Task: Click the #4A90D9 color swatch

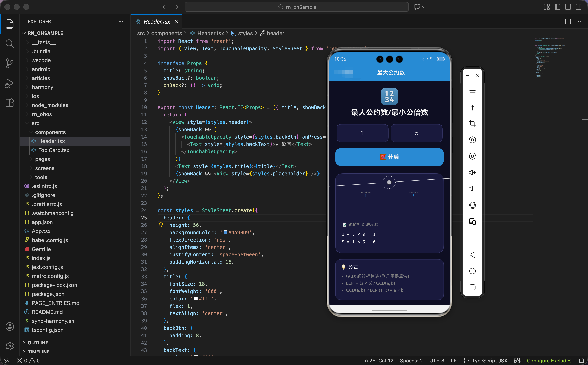Action: [225, 232]
